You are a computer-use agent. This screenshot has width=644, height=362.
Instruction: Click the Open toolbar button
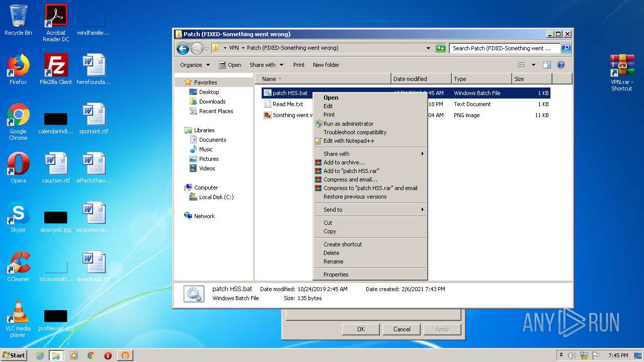pos(230,65)
